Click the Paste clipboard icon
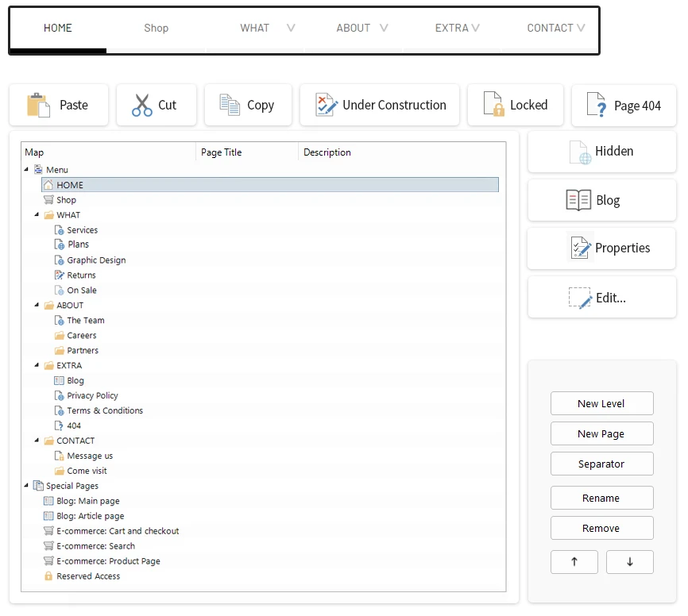This screenshot has width=688, height=616. 38,105
